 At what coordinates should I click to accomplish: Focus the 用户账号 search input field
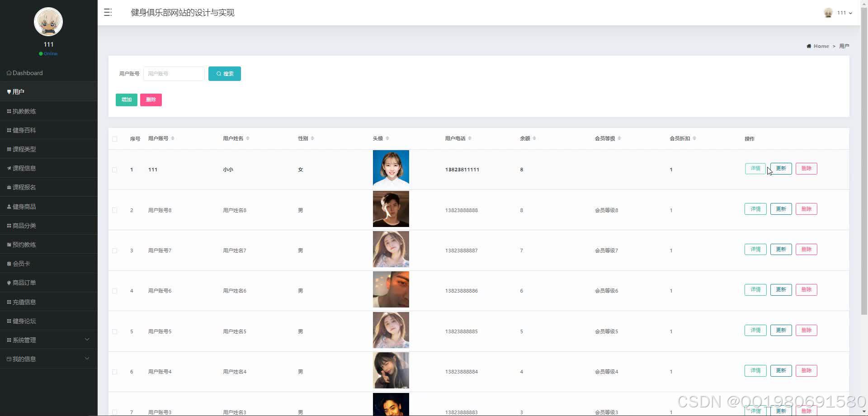pos(174,74)
